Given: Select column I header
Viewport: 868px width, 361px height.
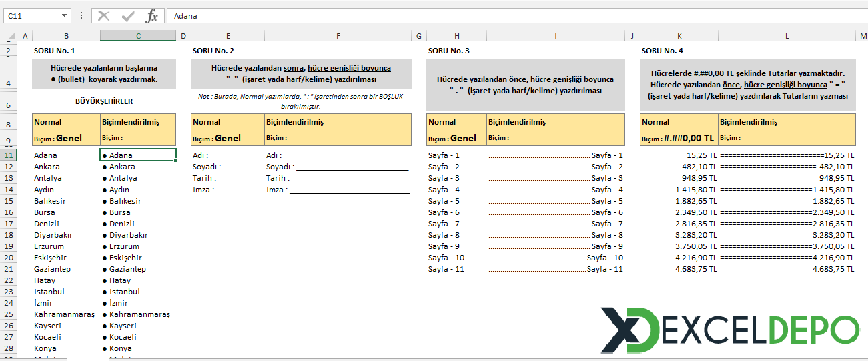Looking at the screenshot, I should [x=556, y=36].
